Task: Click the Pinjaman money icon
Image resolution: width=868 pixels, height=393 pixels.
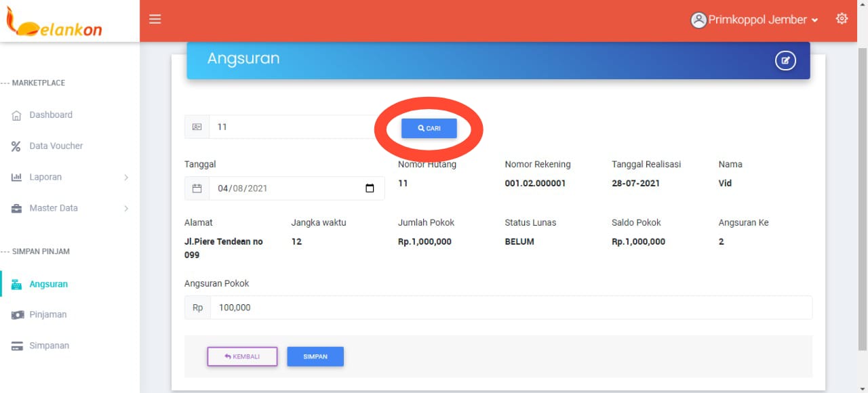Action: (x=17, y=315)
